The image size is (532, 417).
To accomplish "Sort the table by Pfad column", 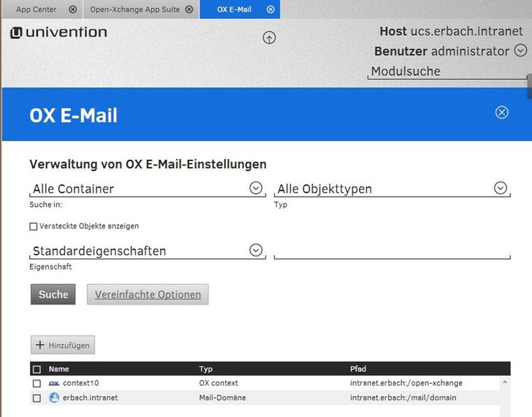I will 358,369.
